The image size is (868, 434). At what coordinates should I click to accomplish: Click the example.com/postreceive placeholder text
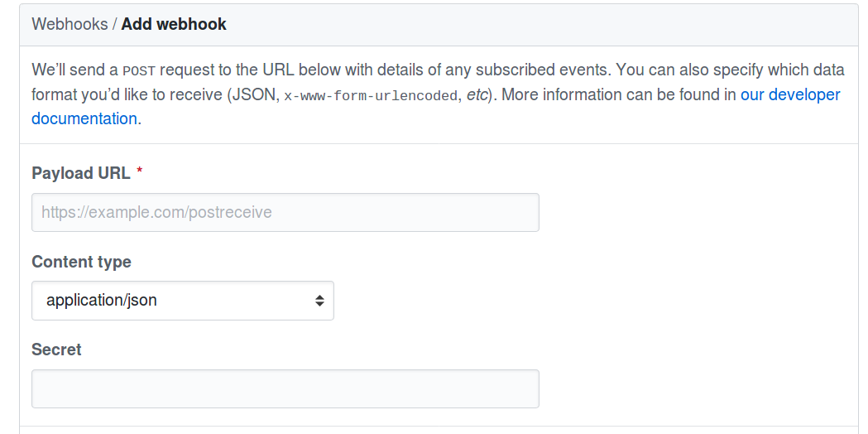coord(156,212)
